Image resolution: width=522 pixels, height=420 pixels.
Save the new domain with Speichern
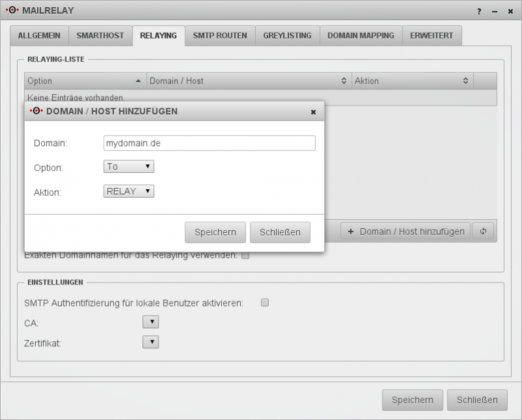click(216, 232)
